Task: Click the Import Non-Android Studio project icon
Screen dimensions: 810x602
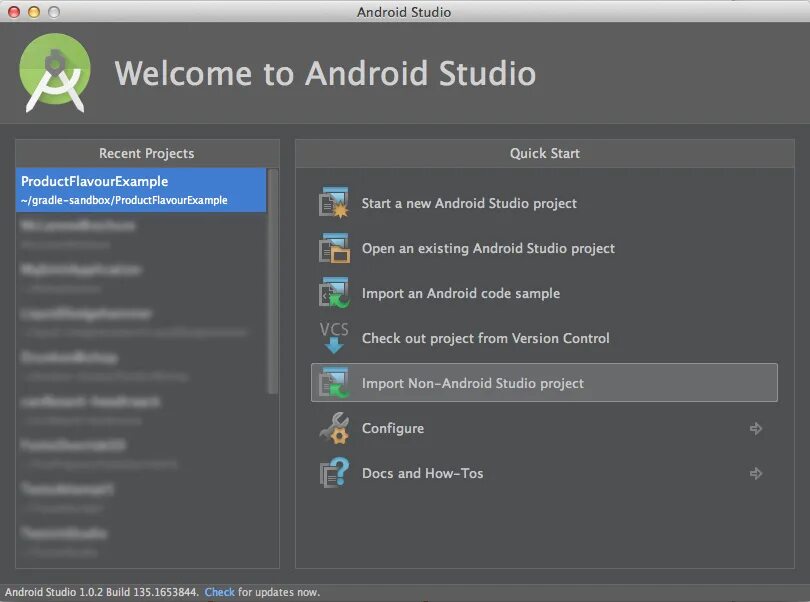Action: pos(334,383)
